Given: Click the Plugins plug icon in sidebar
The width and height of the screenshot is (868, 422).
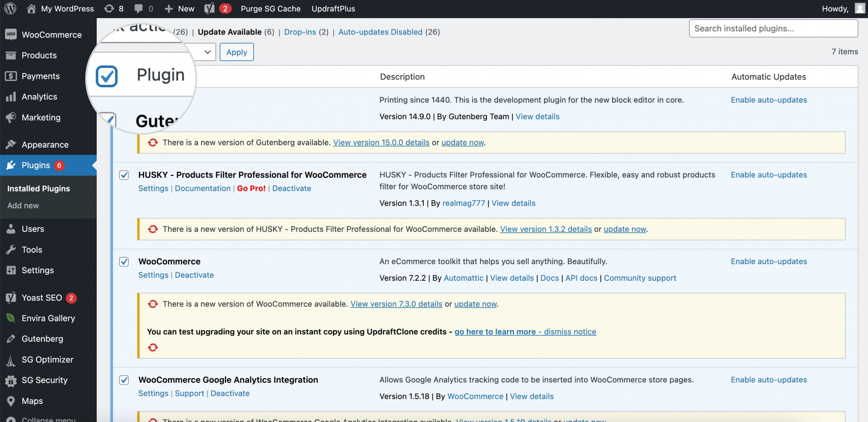Looking at the screenshot, I should [x=11, y=165].
